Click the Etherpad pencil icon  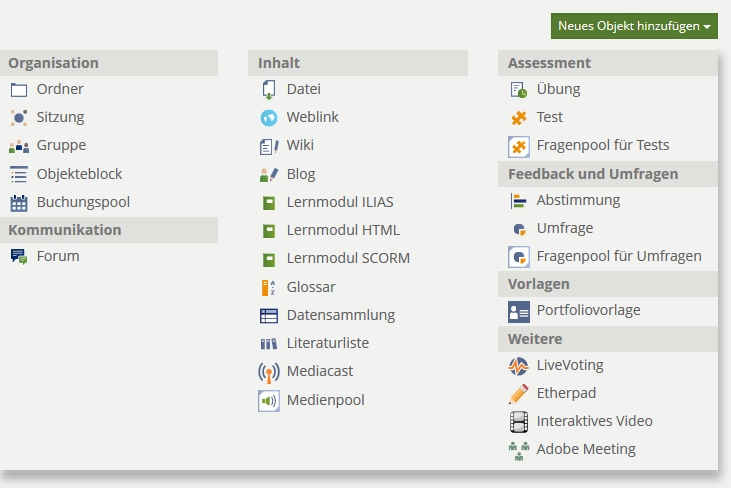[518, 394]
